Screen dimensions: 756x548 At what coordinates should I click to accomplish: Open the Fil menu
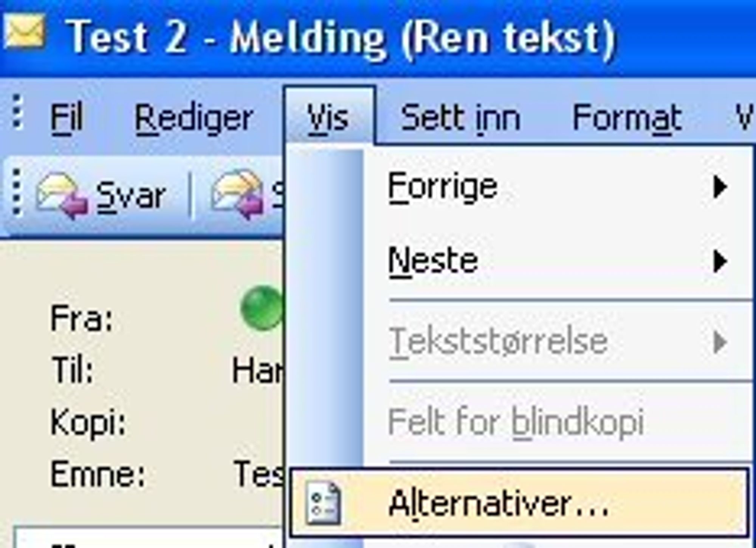pos(67,118)
